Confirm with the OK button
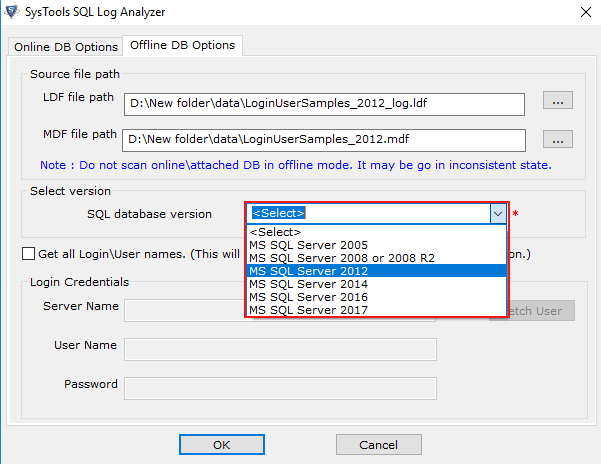The image size is (601, 464). tap(222, 444)
